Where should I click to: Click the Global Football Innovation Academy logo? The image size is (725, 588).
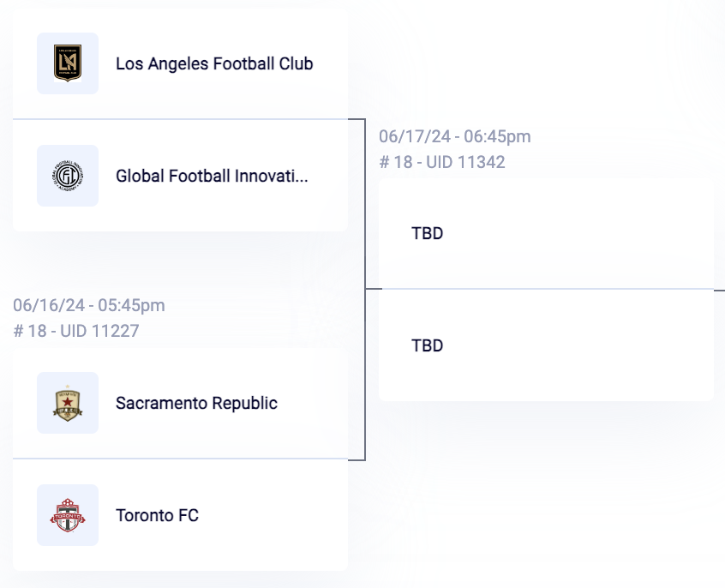pos(68,176)
